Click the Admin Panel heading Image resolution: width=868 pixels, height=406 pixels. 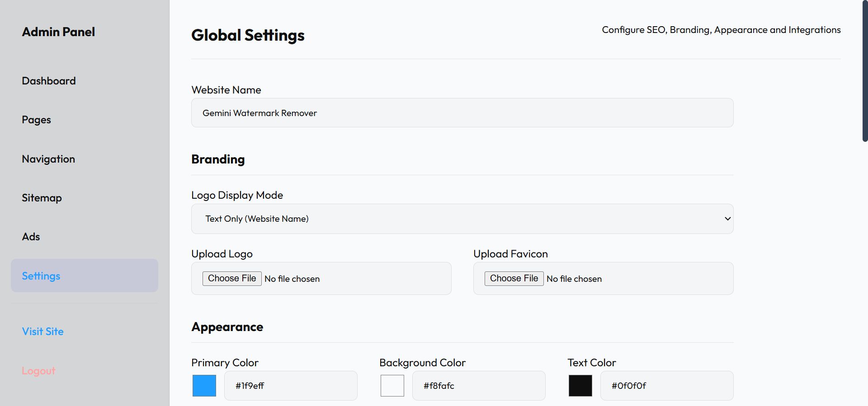pyautogui.click(x=58, y=32)
